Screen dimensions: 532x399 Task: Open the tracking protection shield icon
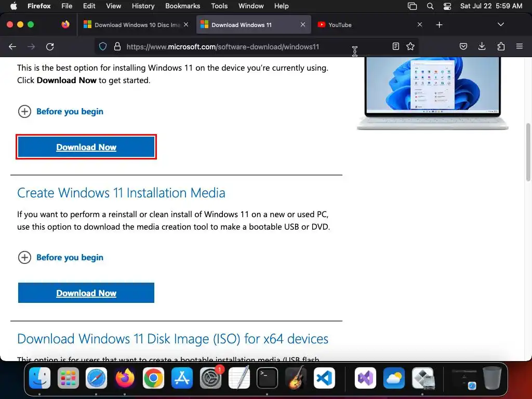(103, 46)
